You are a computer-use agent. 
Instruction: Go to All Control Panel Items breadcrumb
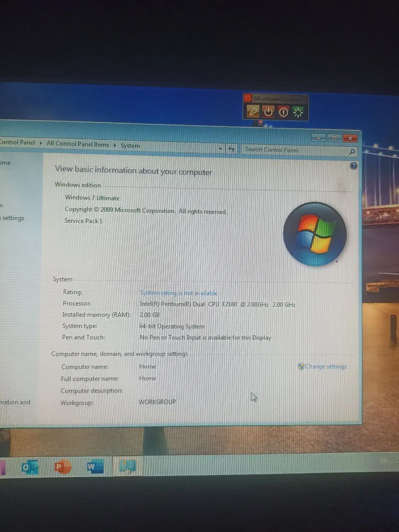click(78, 144)
